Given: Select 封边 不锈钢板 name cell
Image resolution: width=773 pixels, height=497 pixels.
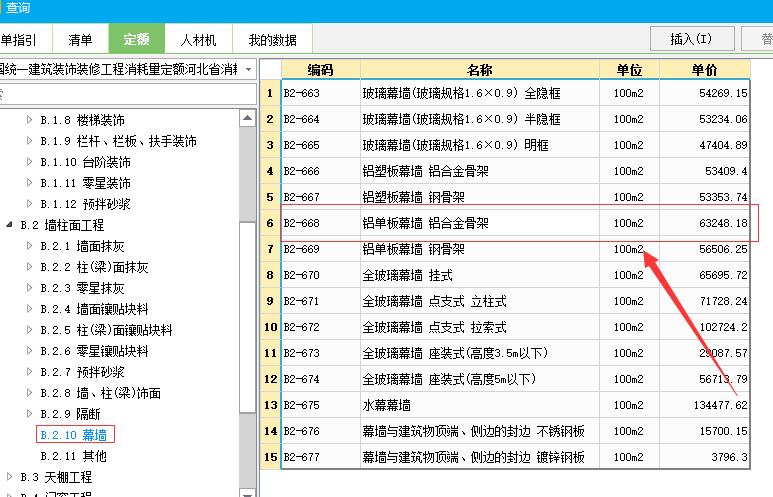Looking at the screenshot, I should (x=480, y=431).
